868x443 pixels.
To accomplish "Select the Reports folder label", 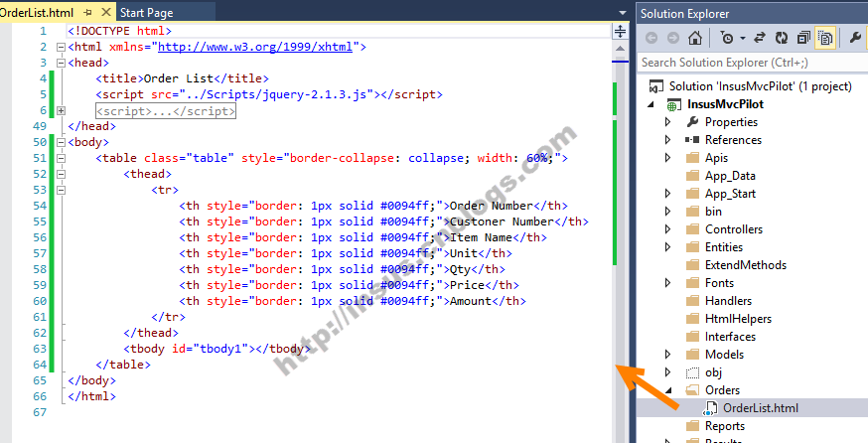I will (x=725, y=426).
